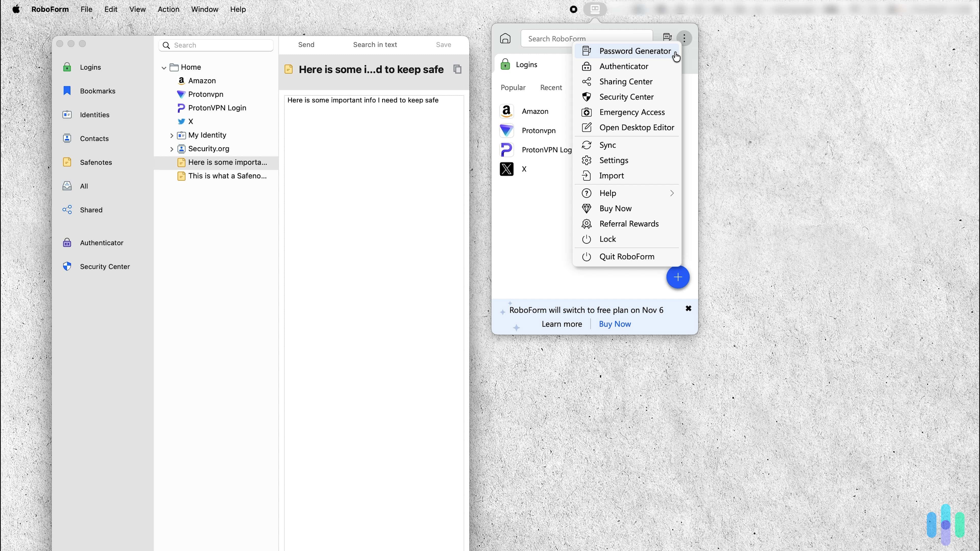Viewport: 980px width, 551px height.
Task: Expand My Identity in the folder tree
Action: (171, 135)
